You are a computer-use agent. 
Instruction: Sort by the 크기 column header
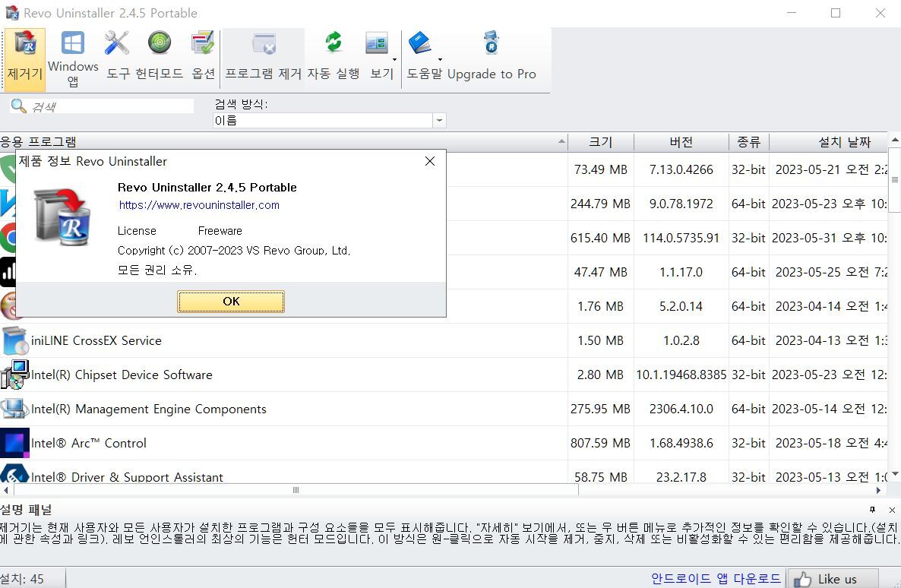(601, 142)
